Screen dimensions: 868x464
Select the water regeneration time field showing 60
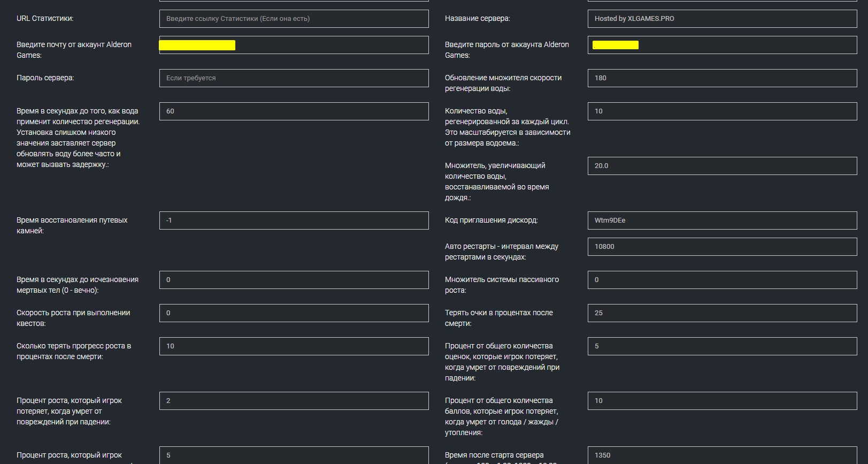[294, 111]
